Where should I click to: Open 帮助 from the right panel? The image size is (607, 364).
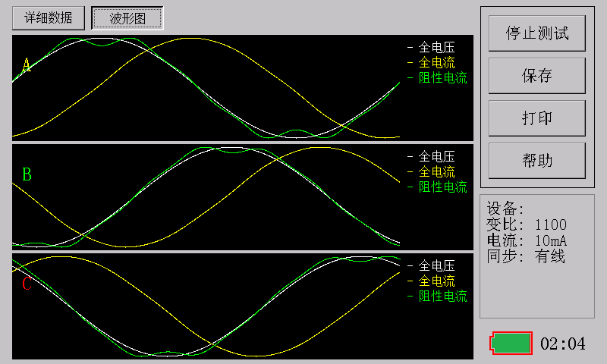536,161
